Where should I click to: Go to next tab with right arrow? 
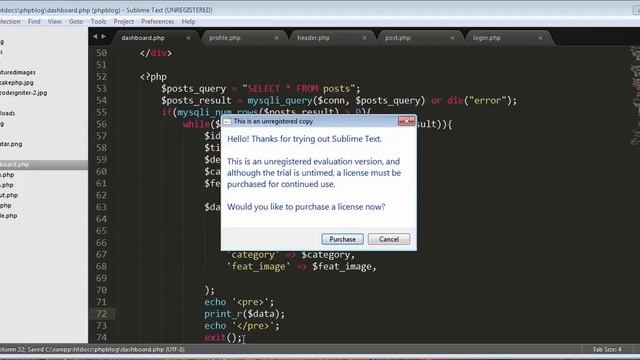(104, 37)
